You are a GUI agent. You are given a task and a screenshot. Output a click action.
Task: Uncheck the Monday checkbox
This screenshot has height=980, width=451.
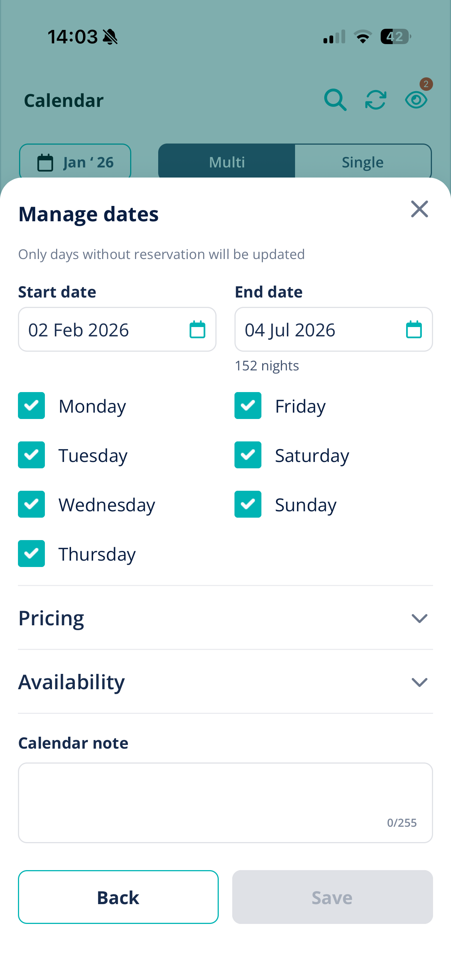tap(31, 406)
